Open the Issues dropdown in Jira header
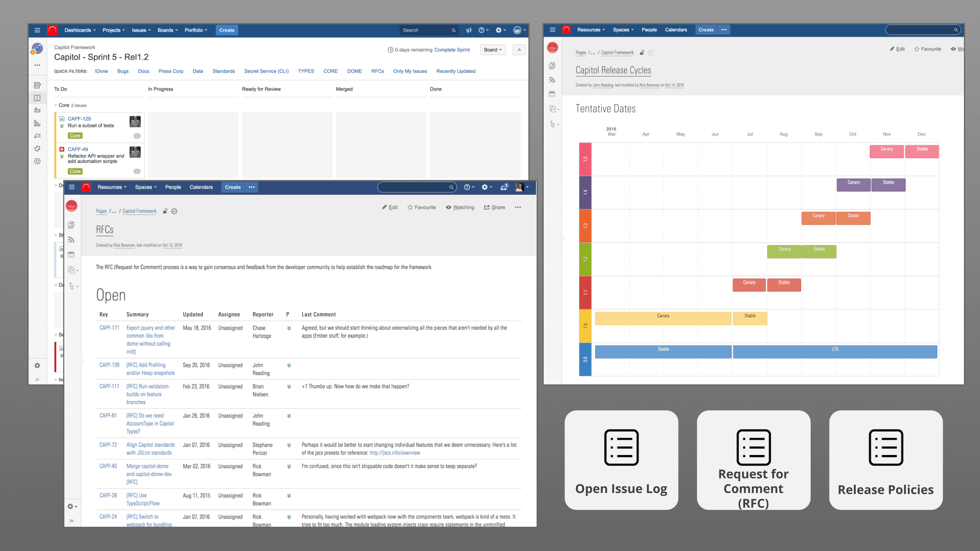 [x=141, y=30]
